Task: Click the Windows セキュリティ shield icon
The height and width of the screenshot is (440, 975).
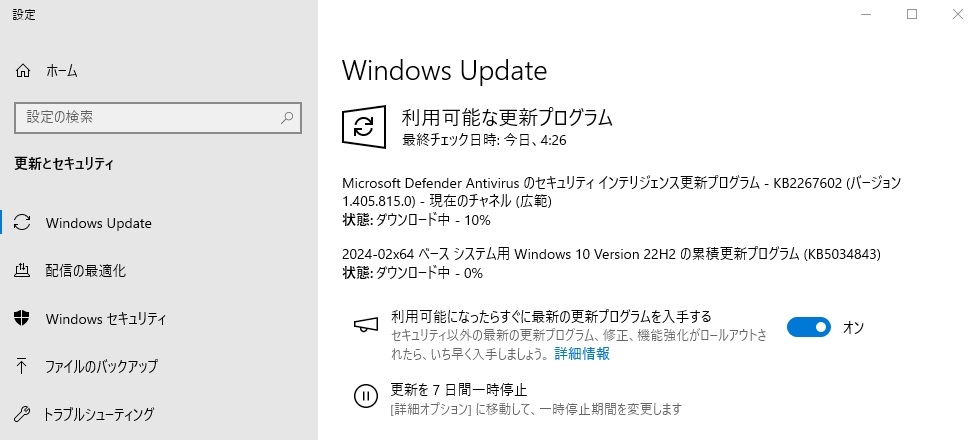Action: coord(24,319)
